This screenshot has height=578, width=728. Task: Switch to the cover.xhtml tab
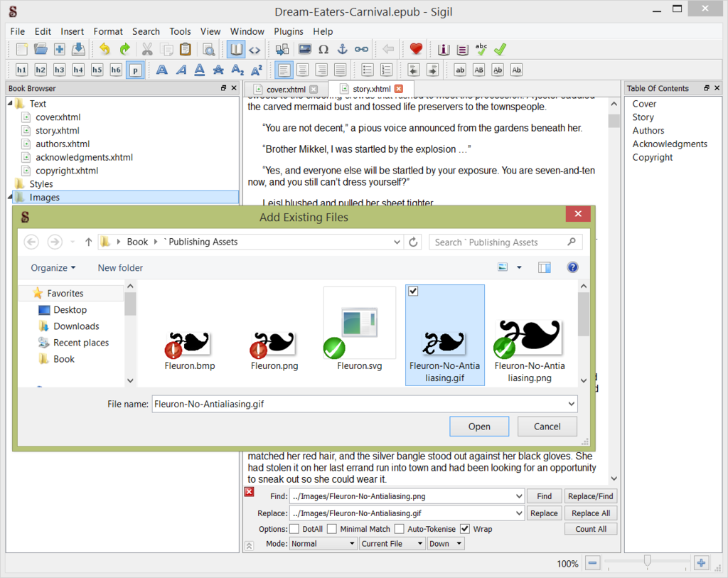[285, 89]
